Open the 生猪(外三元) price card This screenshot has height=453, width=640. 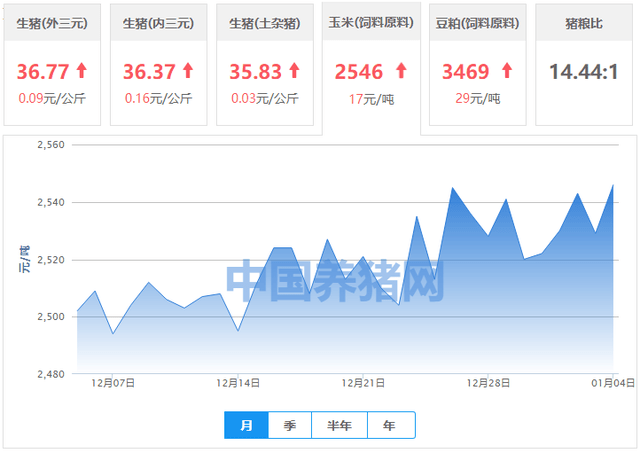click(52, 64)
